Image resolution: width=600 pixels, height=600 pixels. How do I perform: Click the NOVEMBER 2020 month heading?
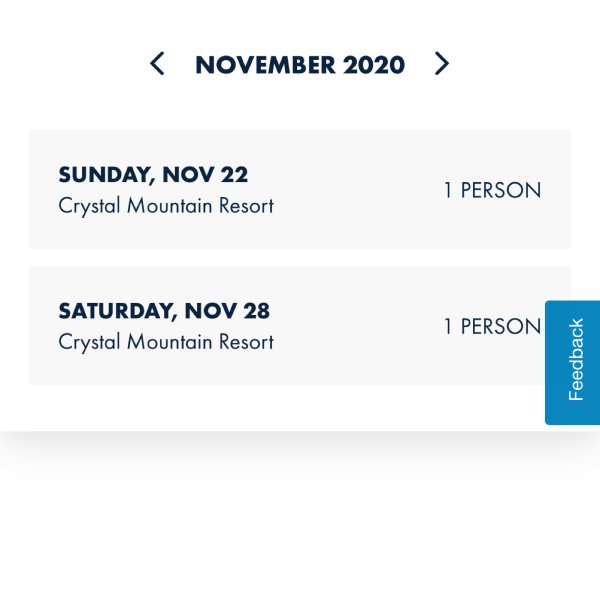point(300,65)
